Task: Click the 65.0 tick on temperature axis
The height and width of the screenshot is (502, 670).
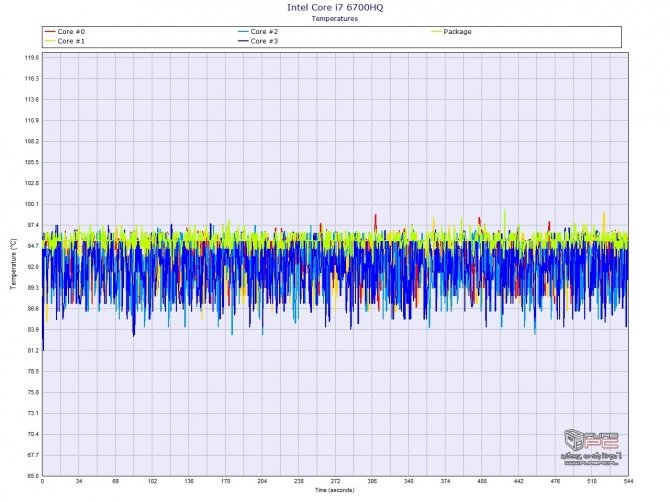Action: tap(31, 476)
